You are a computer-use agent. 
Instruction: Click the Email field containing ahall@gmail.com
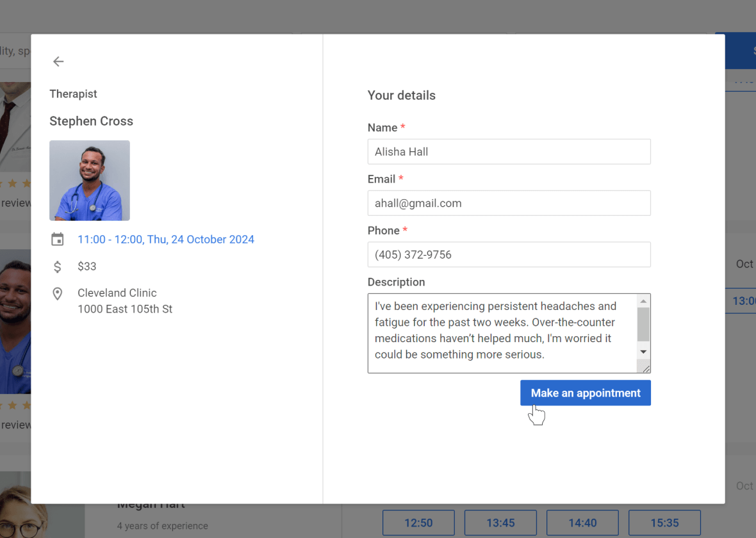click(x=509, y=203)
